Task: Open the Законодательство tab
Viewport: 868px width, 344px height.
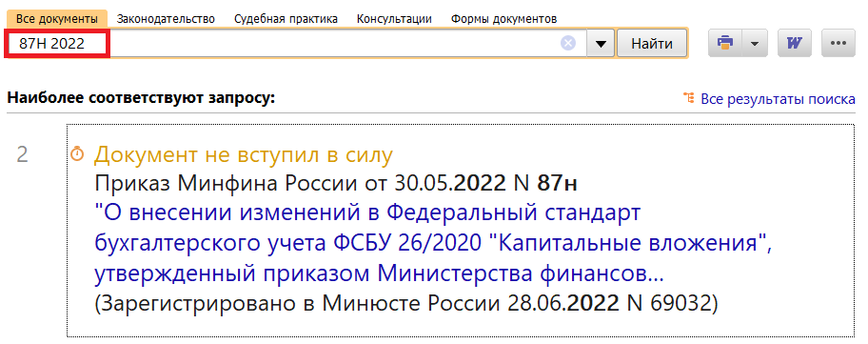Action: (x=166, y=19)
